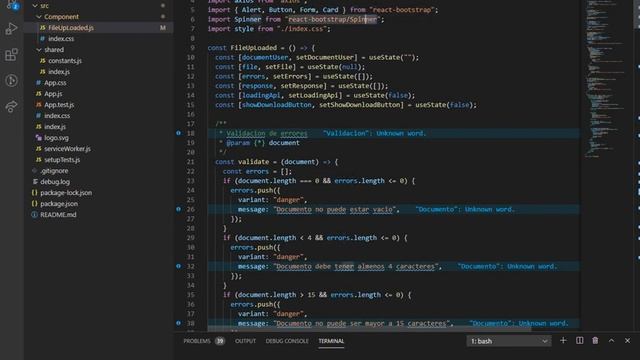Click the 'FileUpLoaded' const name on line 9
This screenshot has height=360, width=640.
click(253, 48)
